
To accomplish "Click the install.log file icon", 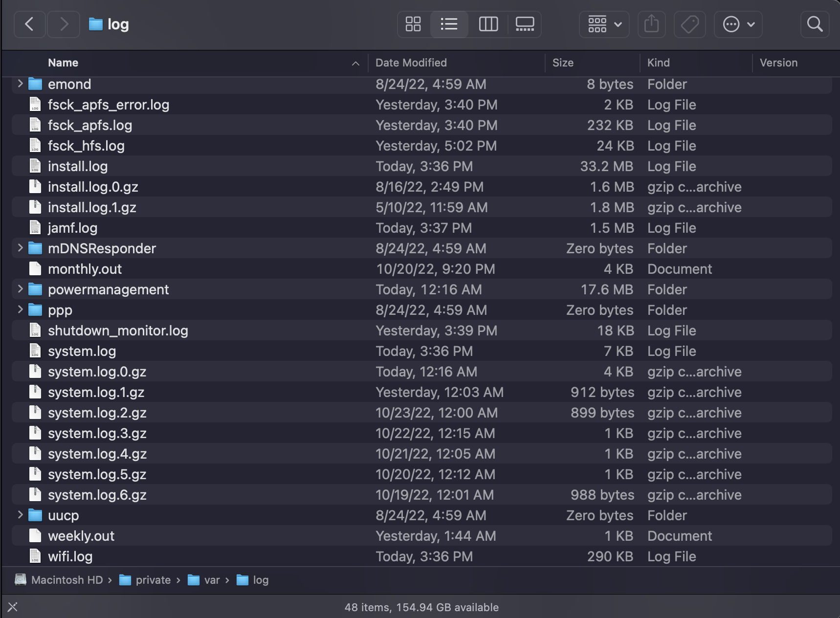I will (35, 166).
